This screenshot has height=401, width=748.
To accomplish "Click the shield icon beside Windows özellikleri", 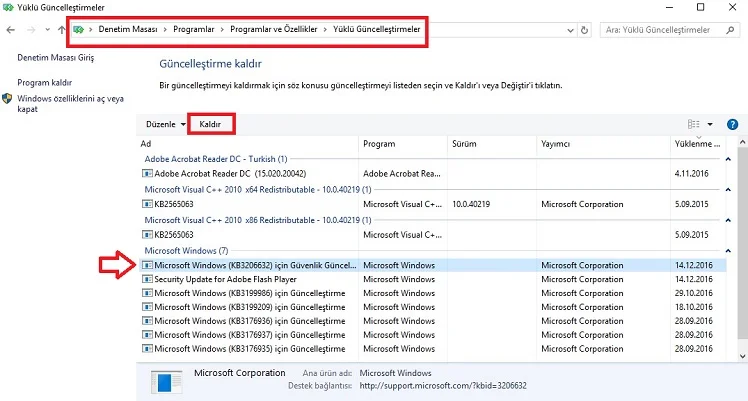I will [x=7, y=99].
